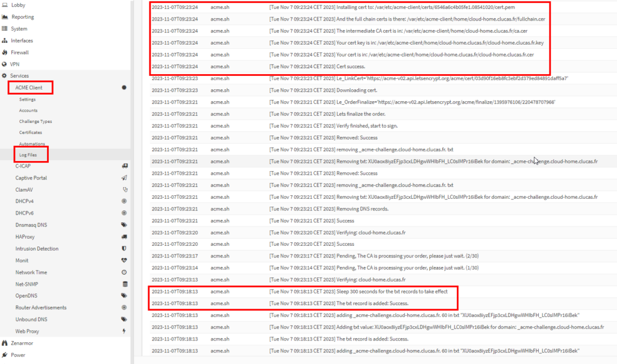The image size is (617, 364).
Task: Open the Unbound DNS service entry
Action: (x=33, y=319)
